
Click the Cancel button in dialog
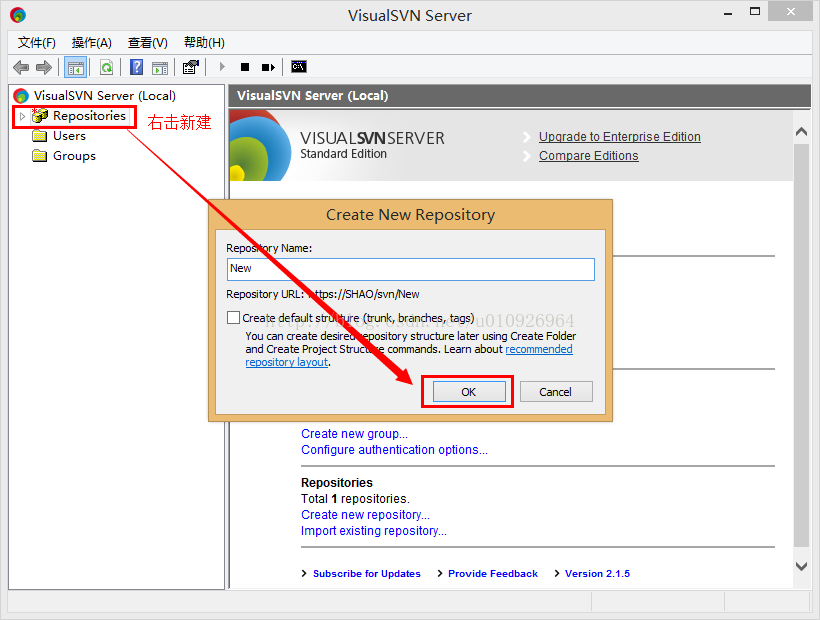tap(556, 392)
